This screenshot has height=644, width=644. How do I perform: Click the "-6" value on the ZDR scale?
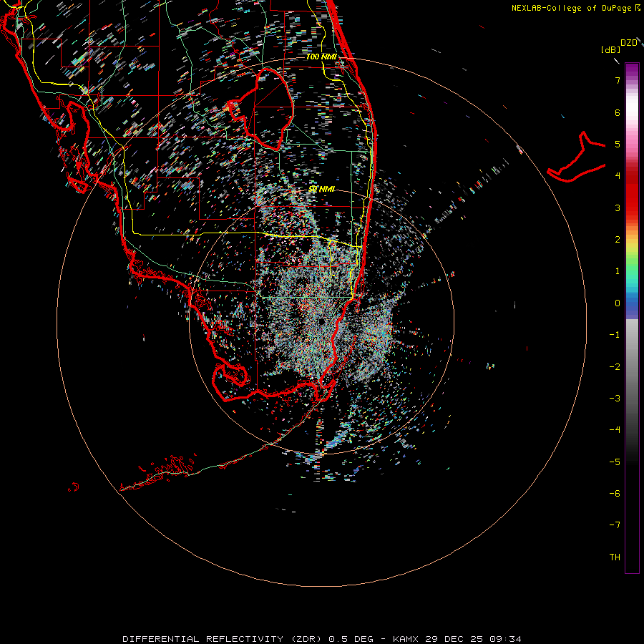615,494
